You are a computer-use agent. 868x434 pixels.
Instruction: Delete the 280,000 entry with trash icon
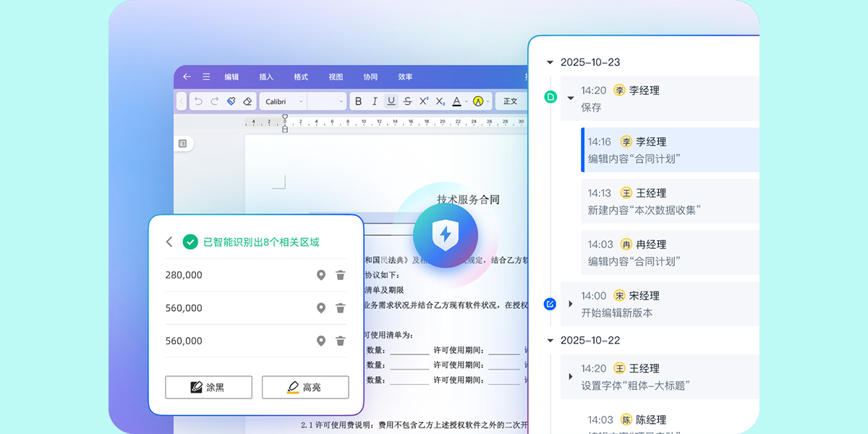pos(341,275)
